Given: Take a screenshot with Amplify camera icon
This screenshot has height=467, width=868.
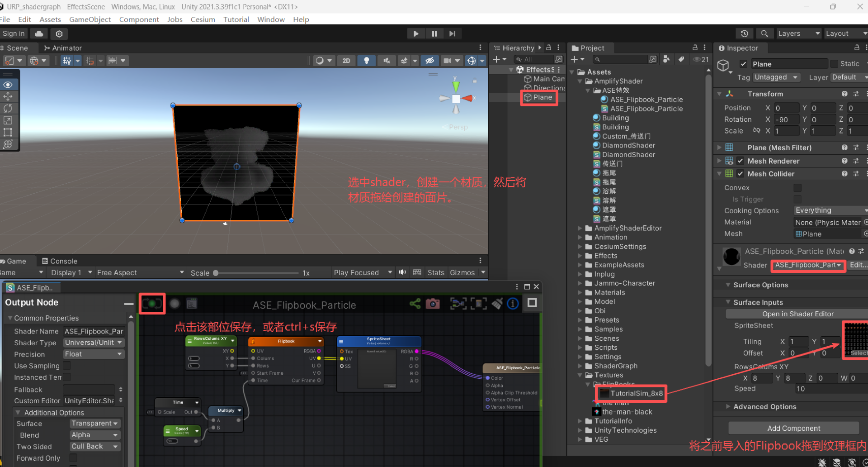Looking at the screenshot, I should coord(433,304).
